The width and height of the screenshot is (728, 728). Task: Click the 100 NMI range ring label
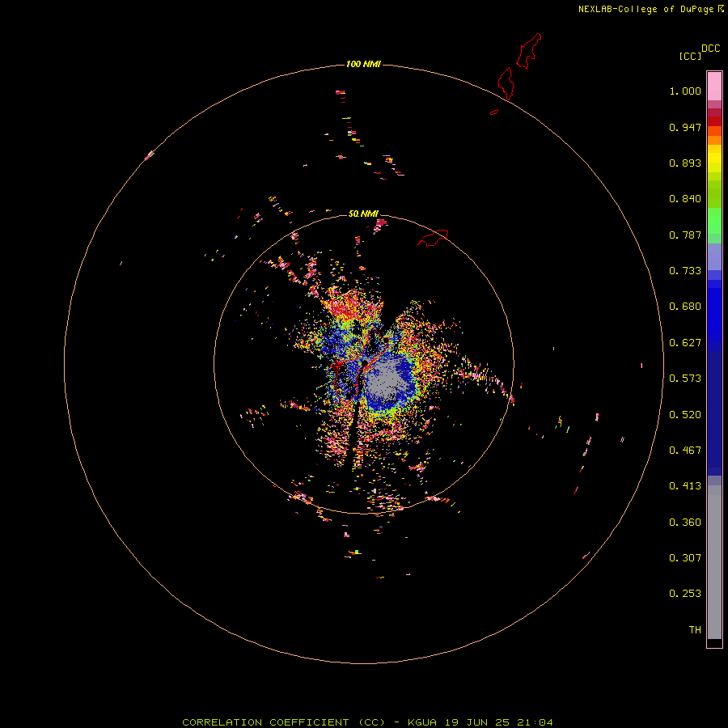(x=363, y=64)
